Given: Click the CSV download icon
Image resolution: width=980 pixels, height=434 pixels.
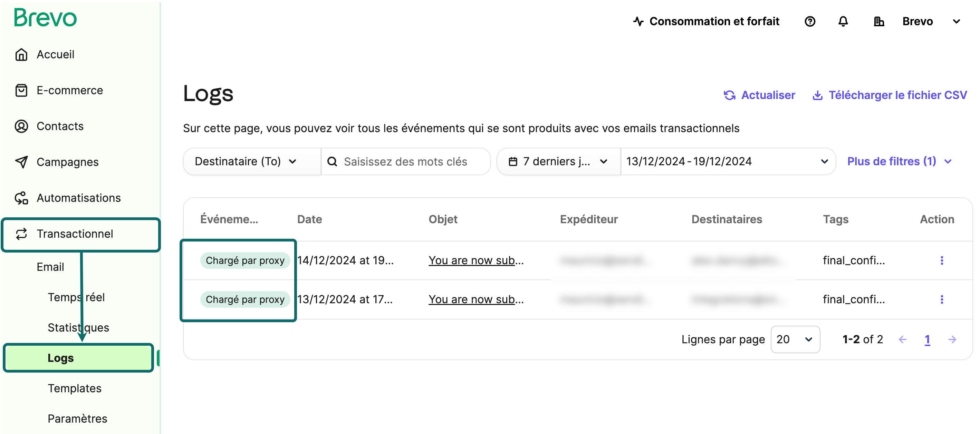Looking at the screenshot, I should [x=818, y=95].
